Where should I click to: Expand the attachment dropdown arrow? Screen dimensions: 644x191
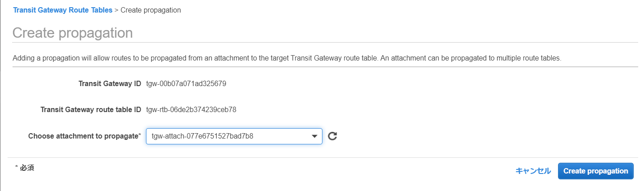click(x=314, y=136)
